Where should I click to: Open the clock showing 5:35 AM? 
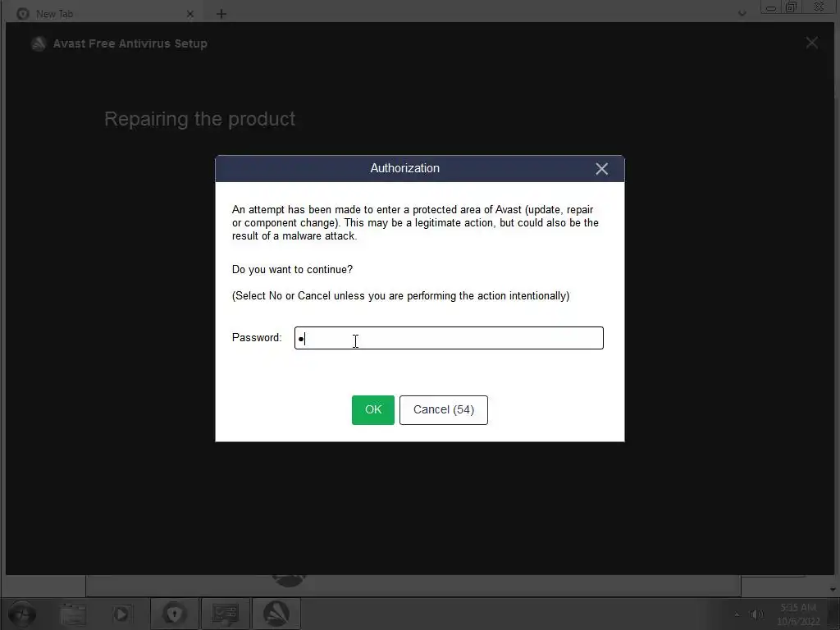point(798,614)
